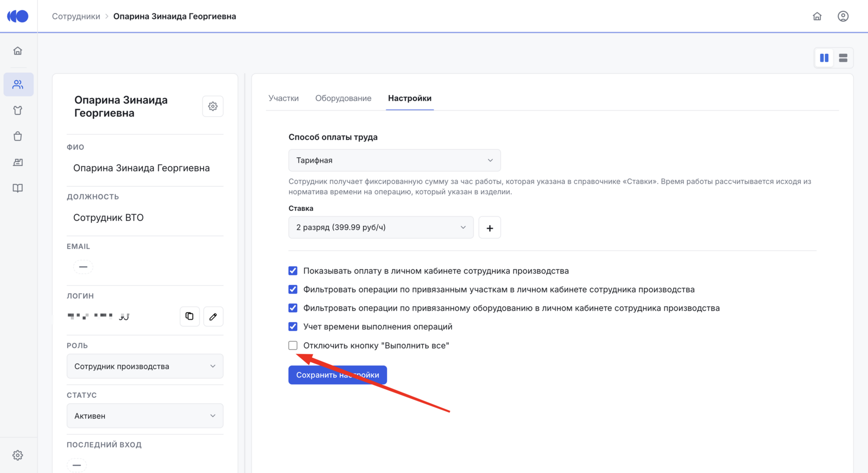Click the "ПОСЛЕДНИЙ ВХОД" label
This screenshot has width=868, height=473.
(104, 445)
